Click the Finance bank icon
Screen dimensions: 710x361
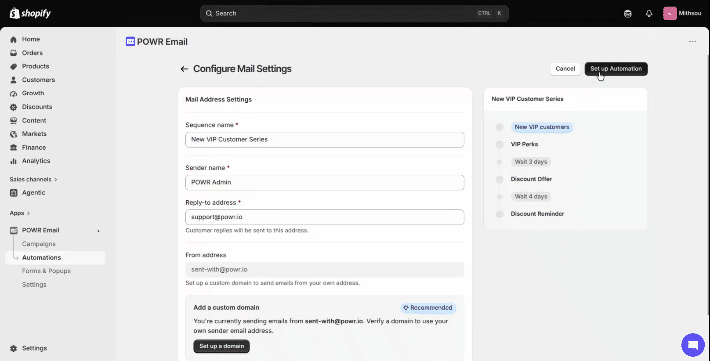coord(14,147)
